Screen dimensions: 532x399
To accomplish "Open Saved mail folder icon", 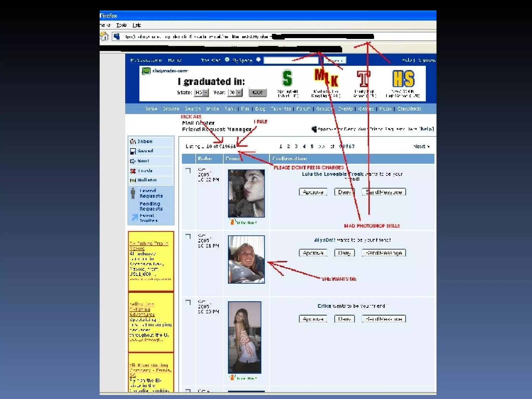I will [x=133, y=151].
